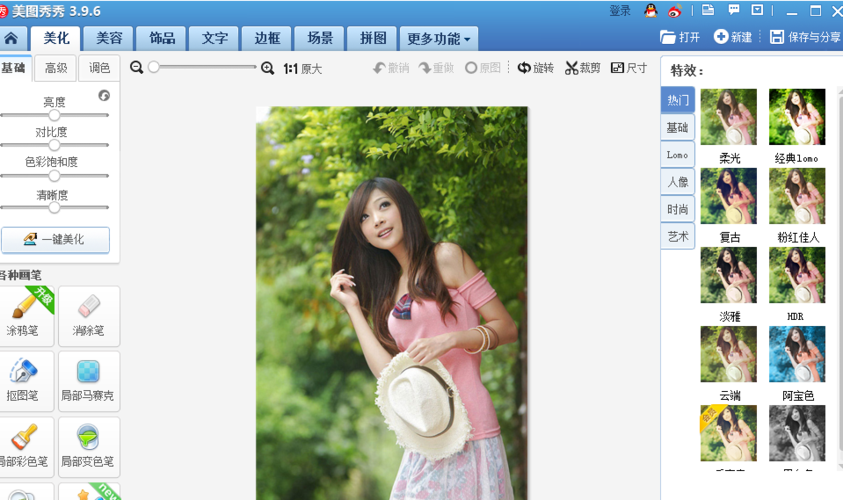Apply the 经典lomo effect thumbnail
Viewport: 843px width, 500px height.
[x=797, y=117]
